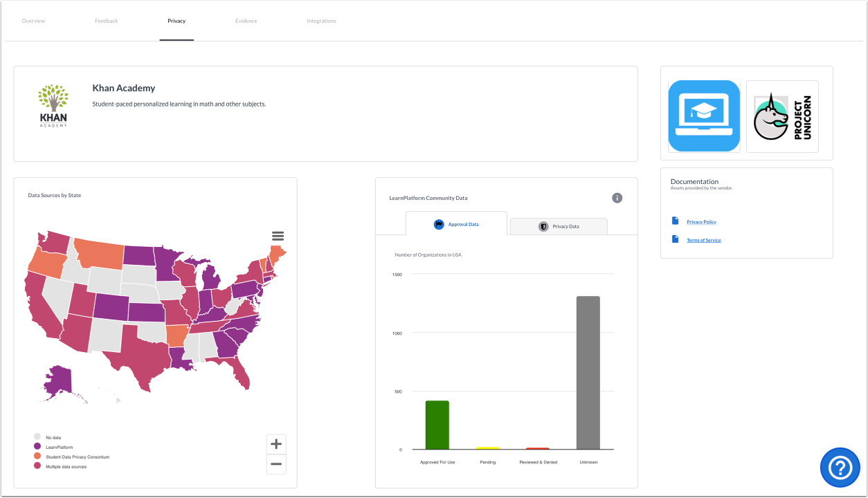Click the info icon on LearnPlatform Community Data

click(617, 198)
